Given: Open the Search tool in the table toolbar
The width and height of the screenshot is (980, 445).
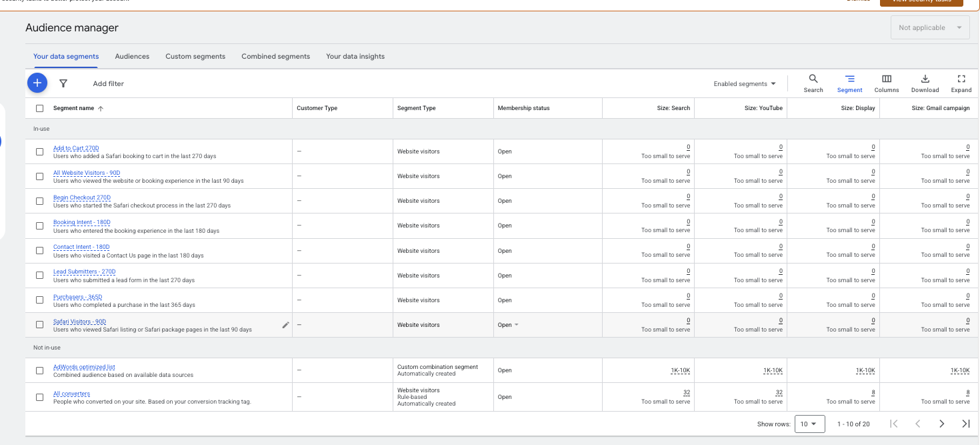Looking at the screenshot, I should click(x=813, y=83).
